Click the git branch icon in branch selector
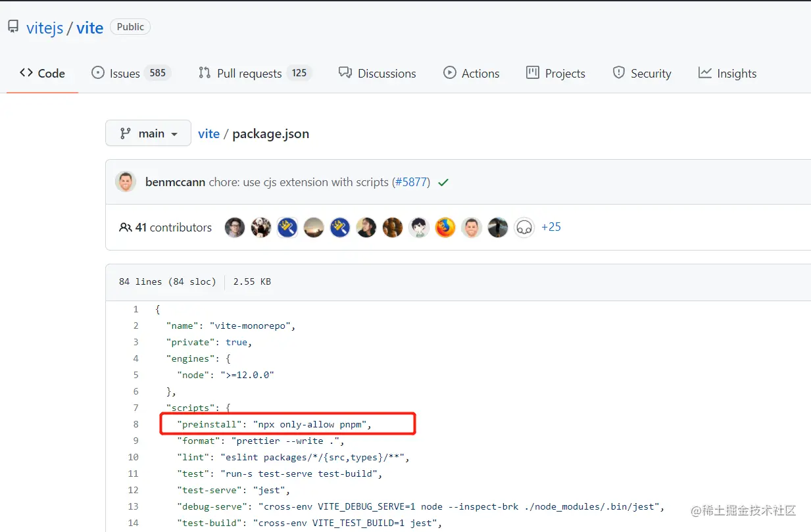This screenshot has width=811, height=532. [125, 133]
